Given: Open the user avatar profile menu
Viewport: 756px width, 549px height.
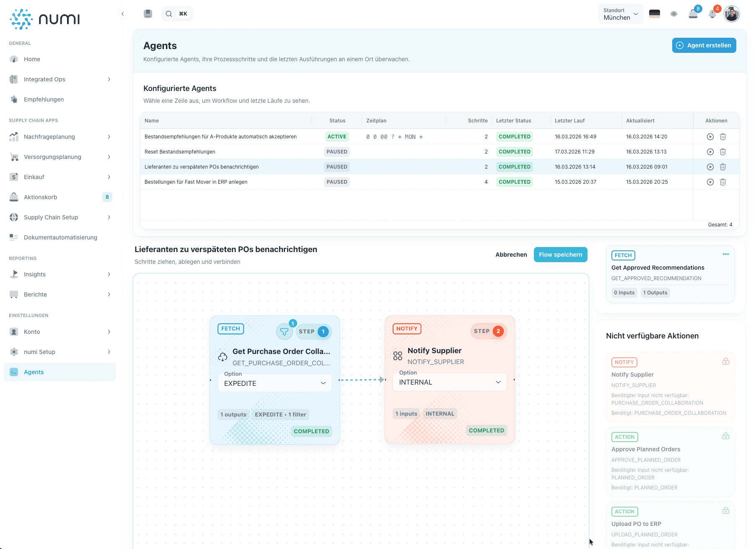Looking at the screenshot, I should click(x=732, y=14).
